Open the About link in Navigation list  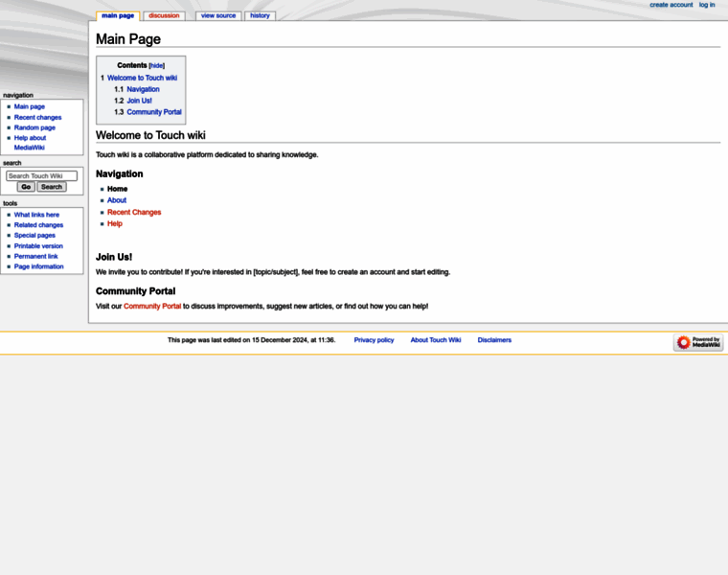(x=117, y=200)
